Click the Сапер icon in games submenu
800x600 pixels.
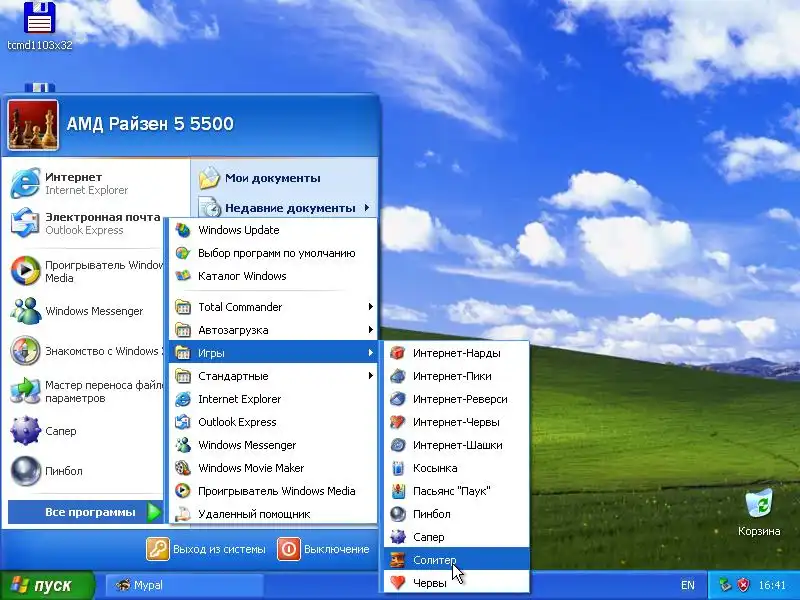(x=398, y=537)
